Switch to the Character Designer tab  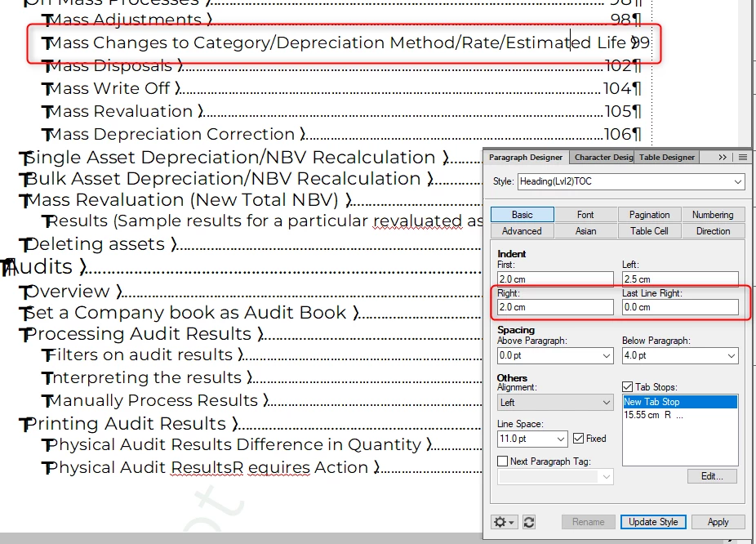(603, 157)
